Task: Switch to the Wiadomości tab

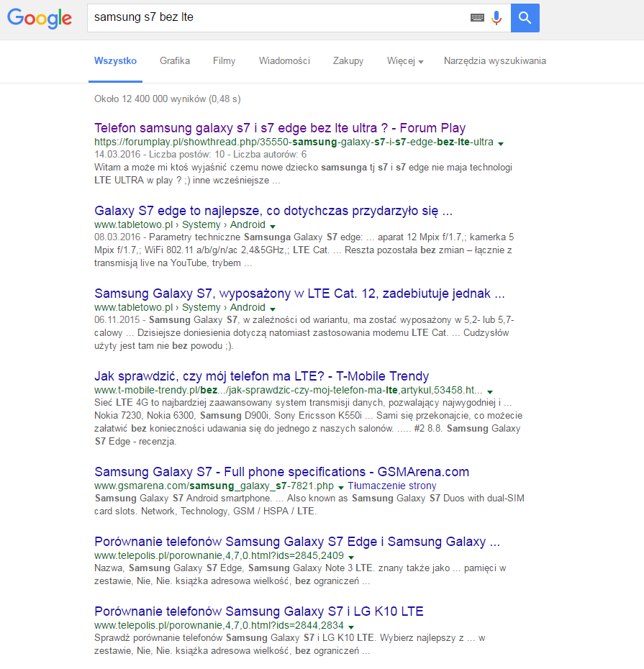Action: click(x=284, y=61)
